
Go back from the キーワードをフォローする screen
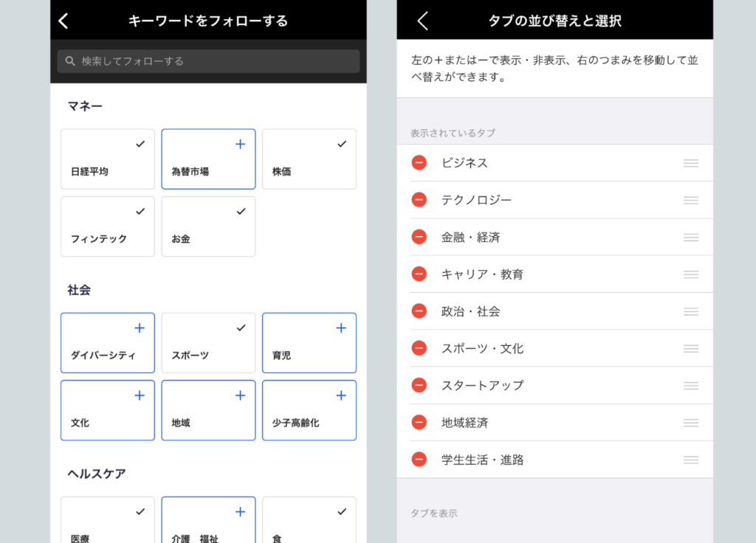pos(63,21)
